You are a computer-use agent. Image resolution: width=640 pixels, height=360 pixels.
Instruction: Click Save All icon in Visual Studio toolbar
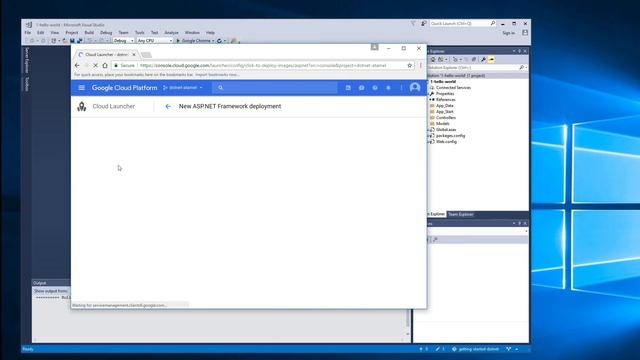coord(80,41)
